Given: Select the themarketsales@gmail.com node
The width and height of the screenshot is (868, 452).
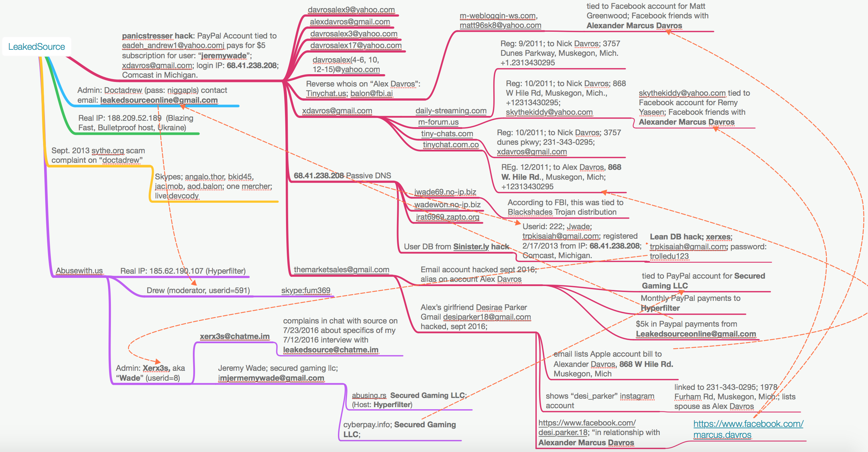Looking at the screenshot, I should tap(341, 270).
